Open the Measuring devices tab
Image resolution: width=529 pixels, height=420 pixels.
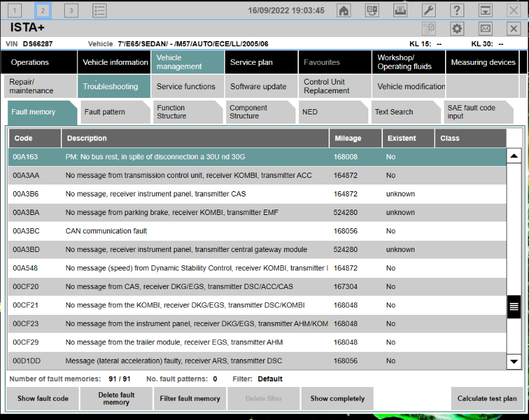pos(483,62)
